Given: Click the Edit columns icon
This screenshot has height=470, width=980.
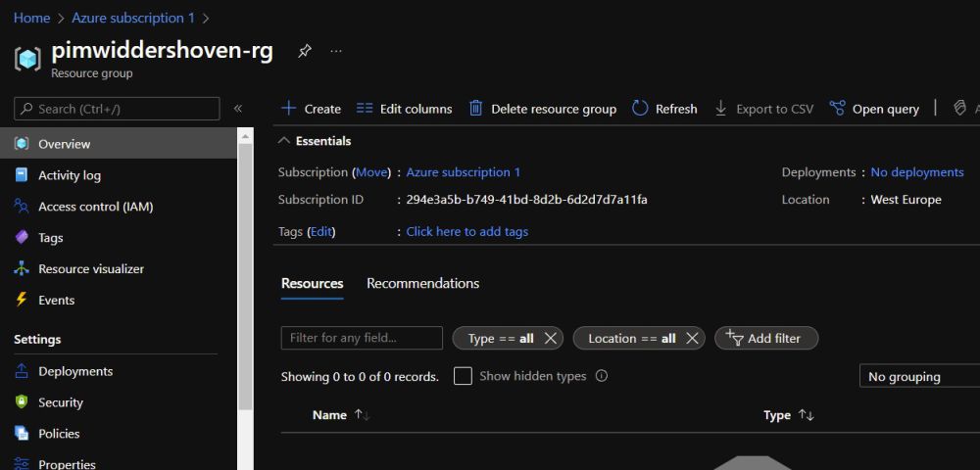Looking at the screenshot, I should (x=365, y=109).
